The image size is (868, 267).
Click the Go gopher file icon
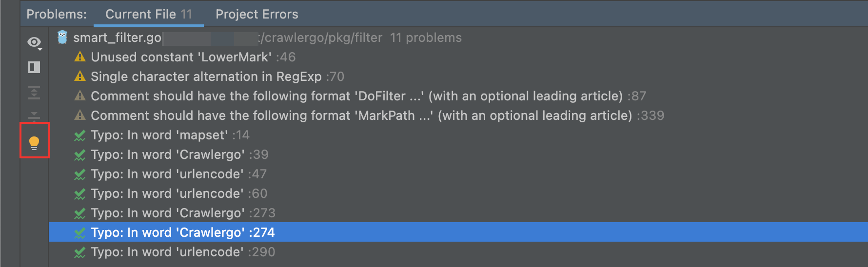(62, 38)
